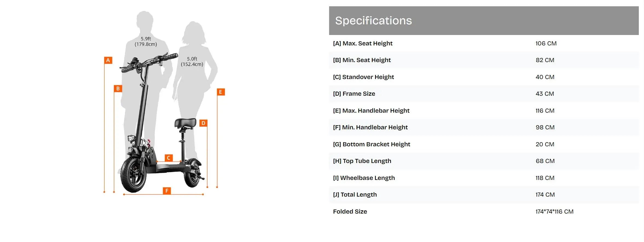Select the orange E marker label
Viewport: 644px width, 242px height.
[x=221, y=92]
